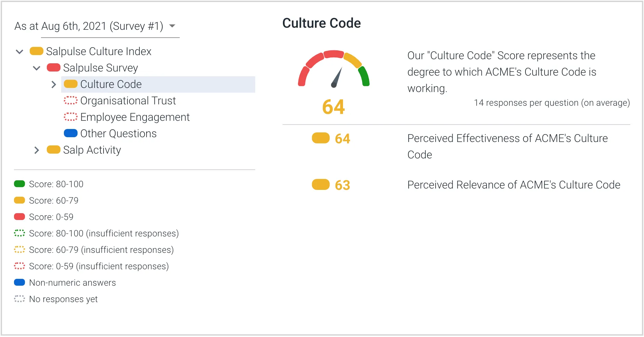Click yellow pill icon beside Culture Code
This screenshot has width=644, height=337.
click(x=71, y=84)
